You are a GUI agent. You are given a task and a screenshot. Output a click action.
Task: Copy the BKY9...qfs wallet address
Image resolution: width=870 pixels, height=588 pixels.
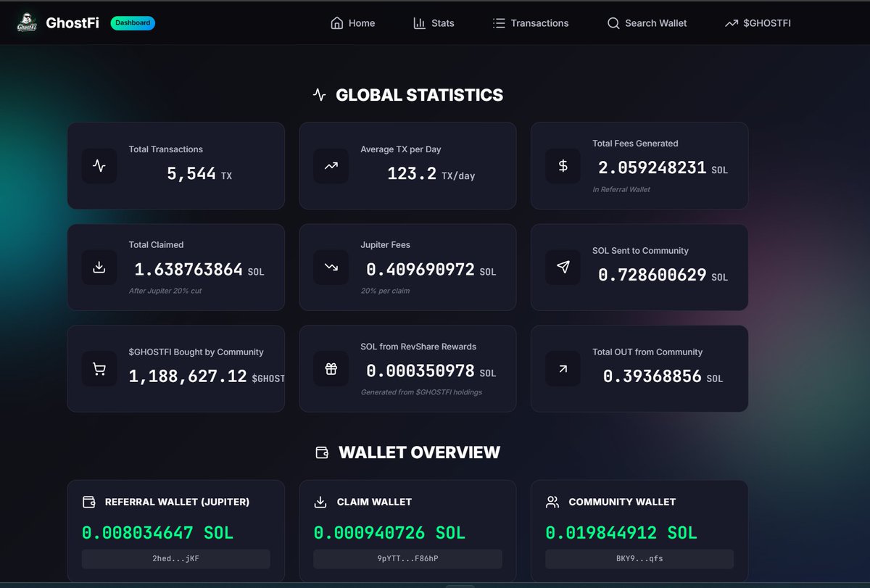[x=639, y=559]
